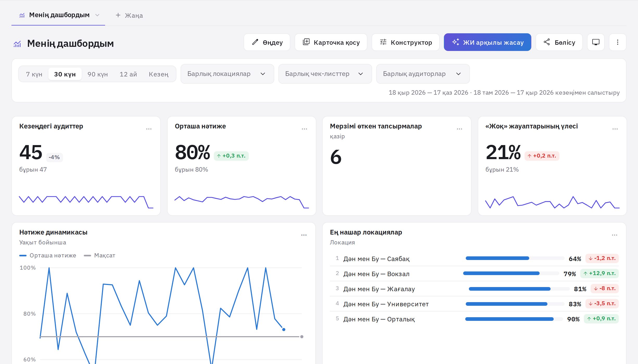The height and width of the screenshot is (364, 638).
Task: Toggle the Мақсат legend series
Action: click(x=100, y=256)
